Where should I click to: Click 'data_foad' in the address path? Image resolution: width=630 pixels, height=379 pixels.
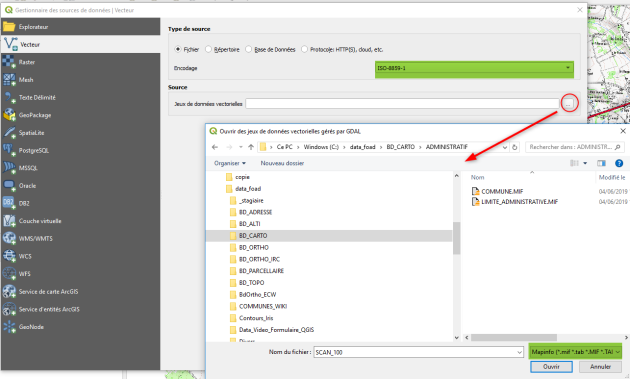coord(362,147)
